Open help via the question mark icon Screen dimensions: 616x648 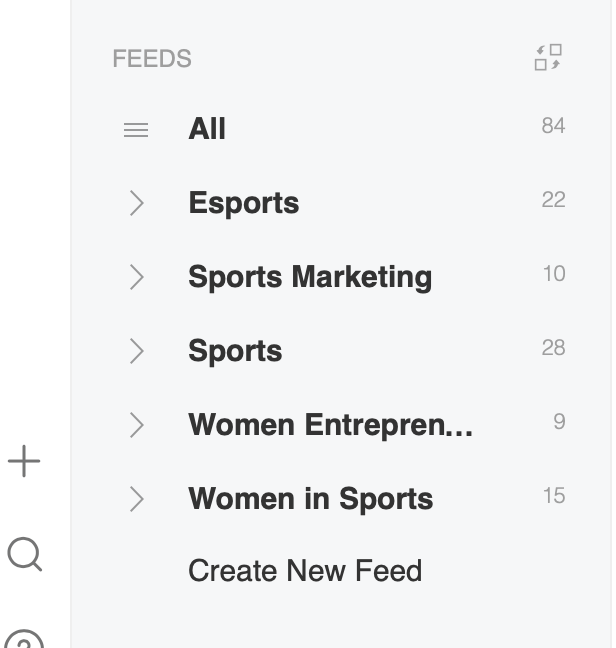coord(24,640)
